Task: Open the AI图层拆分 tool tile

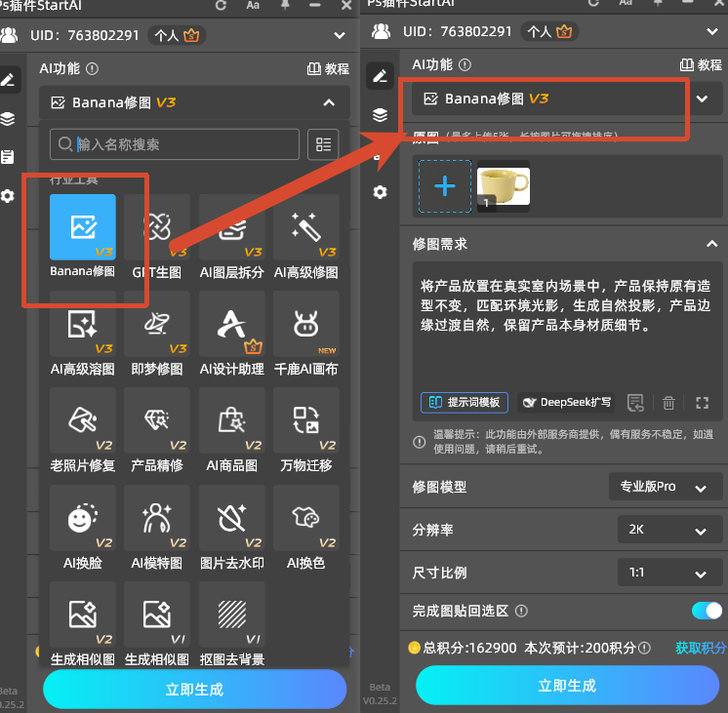Action: [231, 227]
